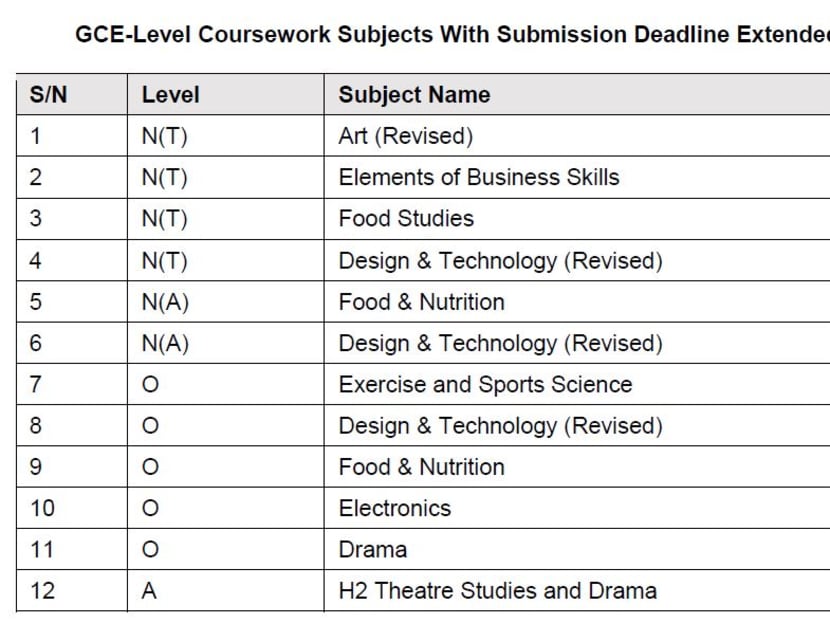Select Elements of Business Skills cell
830x622 pixels.
(x=479, y=177)
